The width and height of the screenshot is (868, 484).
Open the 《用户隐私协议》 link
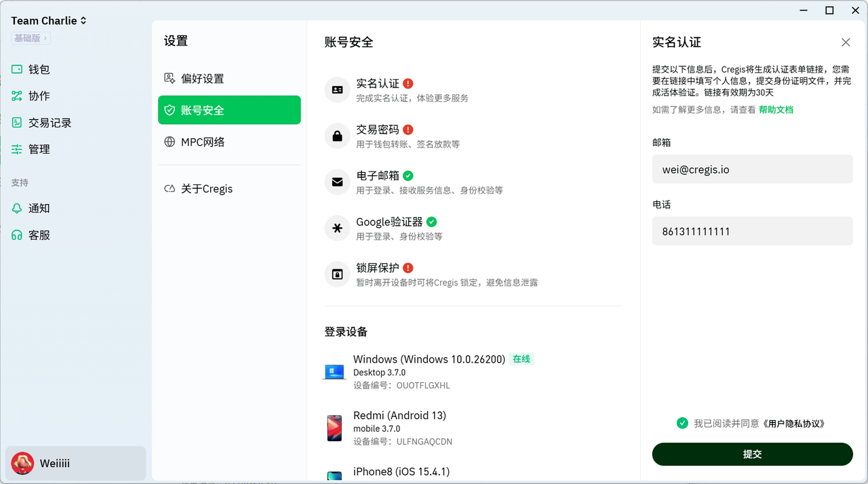pyautogui.click(x=793, y=424)
